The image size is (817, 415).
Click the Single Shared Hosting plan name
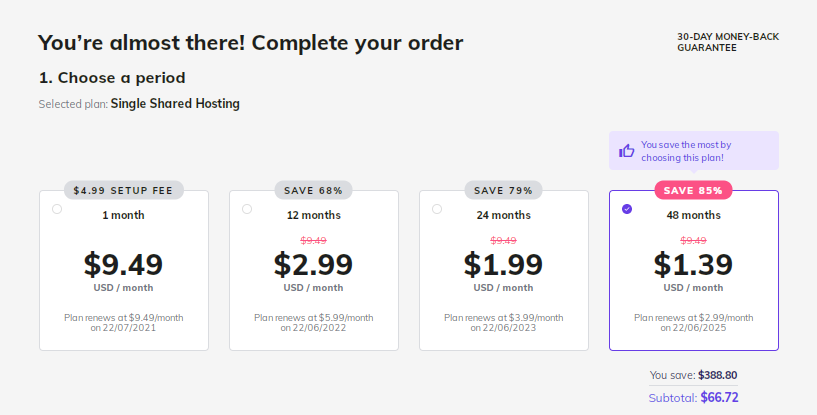click(175, 103)
